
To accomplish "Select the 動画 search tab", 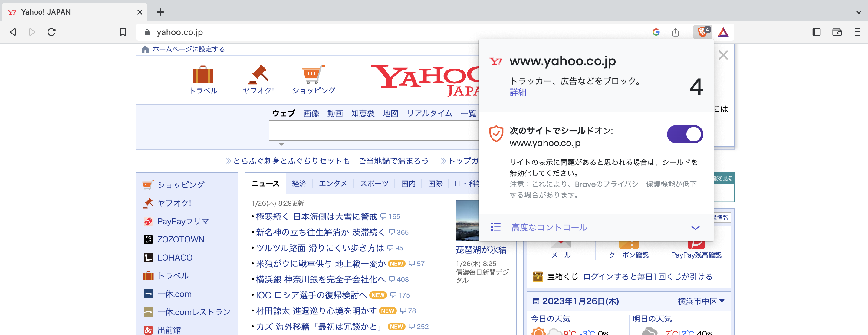I will [335, 113].
